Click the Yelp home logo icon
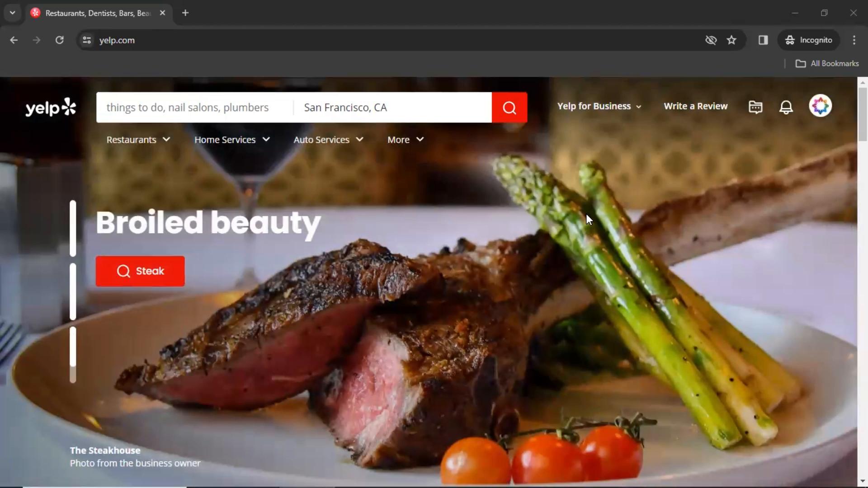The width and height of the screenshot is (868, 488). pos(51,107)
